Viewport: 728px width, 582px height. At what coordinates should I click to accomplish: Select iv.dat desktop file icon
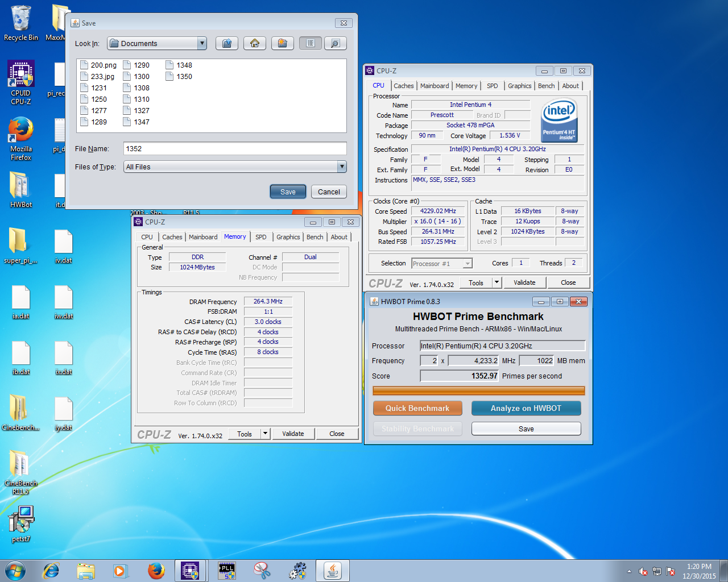tap(64, 246)
